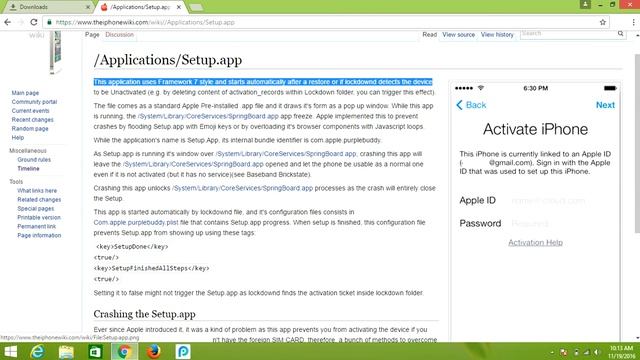Screen dimensions: 640x360
Task: Open the blue P app in taskbar
Action: [x=183, y=351]
